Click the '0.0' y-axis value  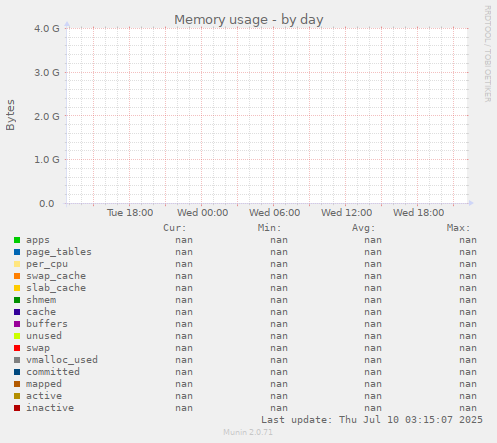[47, 204]
